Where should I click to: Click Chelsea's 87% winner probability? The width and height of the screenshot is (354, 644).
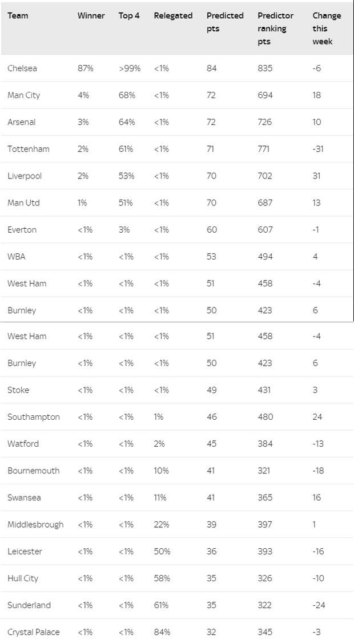[85, 68]
